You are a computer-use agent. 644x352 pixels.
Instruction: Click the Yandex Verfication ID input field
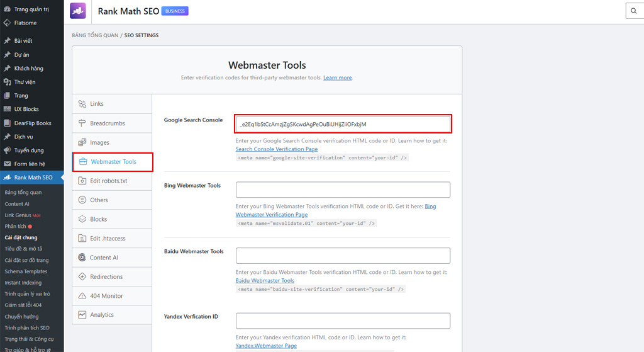[x=343, y=321]
